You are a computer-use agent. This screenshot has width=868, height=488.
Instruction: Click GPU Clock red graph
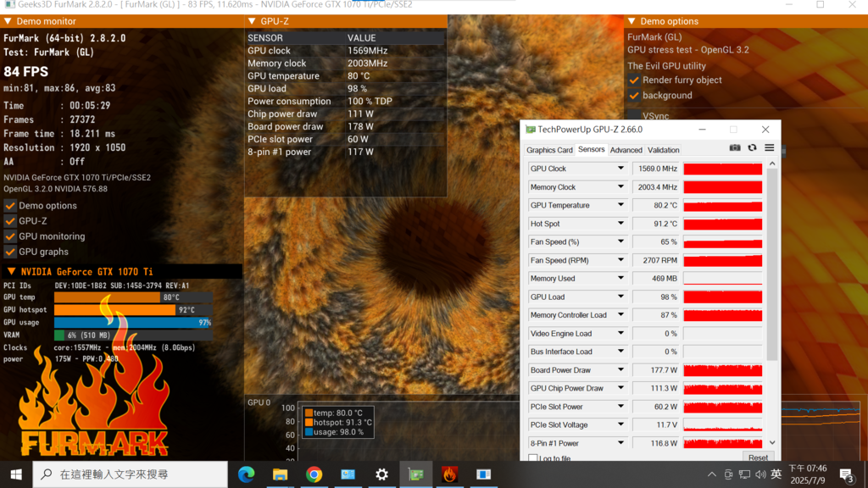coord(722,169)
